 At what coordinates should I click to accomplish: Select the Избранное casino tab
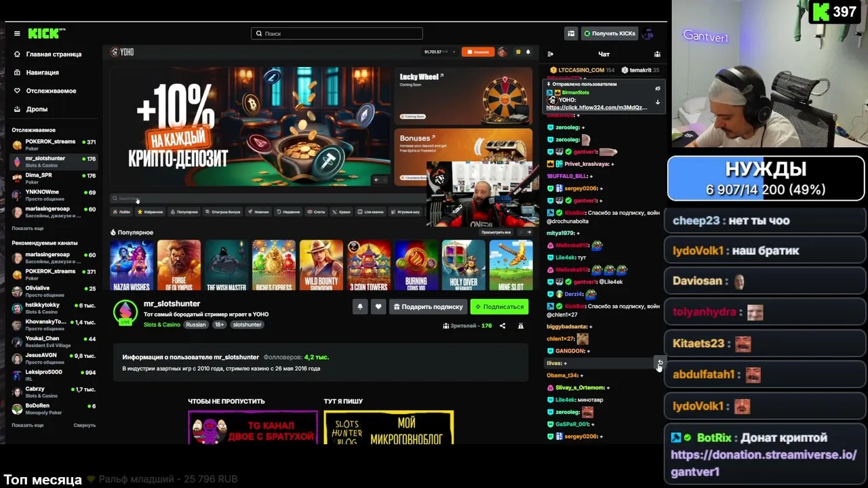(x=150, y=212)
